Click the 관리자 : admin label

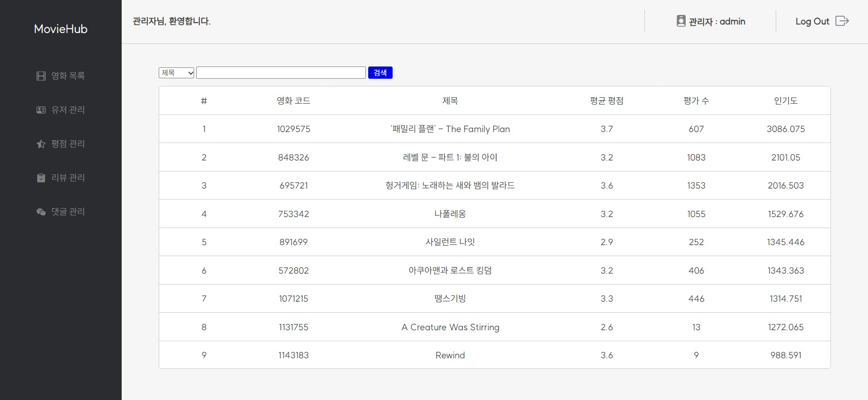click(717, 21)
